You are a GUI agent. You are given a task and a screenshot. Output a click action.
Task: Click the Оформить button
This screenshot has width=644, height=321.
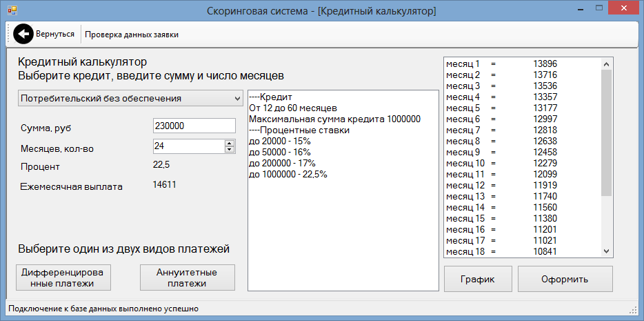coord(565,279)
